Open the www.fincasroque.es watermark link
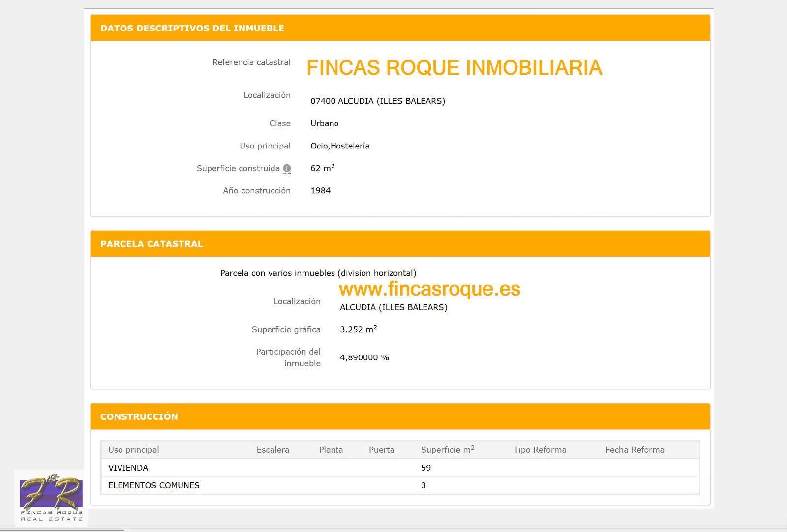Screen dimensions: 787x532 pos(429,289)
